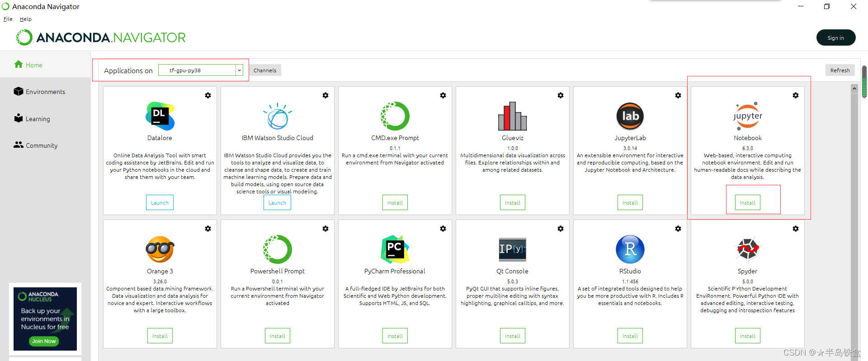868x361 pixels.
Task: Click the Channels button
Action: pos(265,70)
